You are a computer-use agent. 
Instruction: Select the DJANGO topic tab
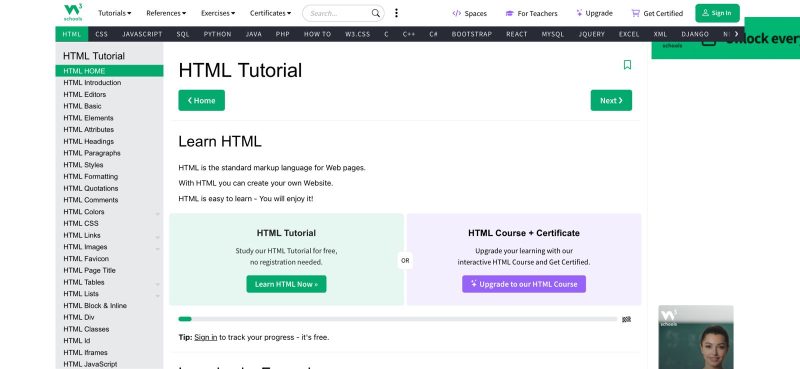695,34
